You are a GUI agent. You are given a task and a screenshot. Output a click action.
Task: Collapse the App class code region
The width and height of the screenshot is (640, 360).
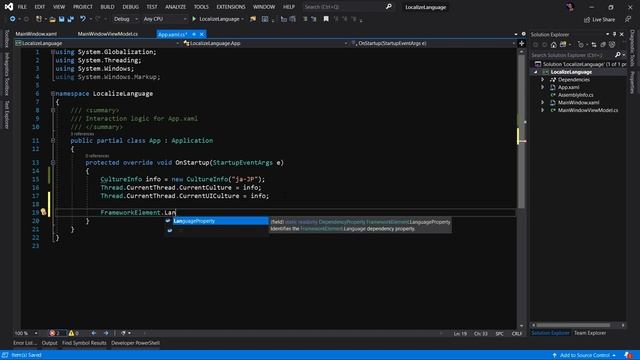53,140
